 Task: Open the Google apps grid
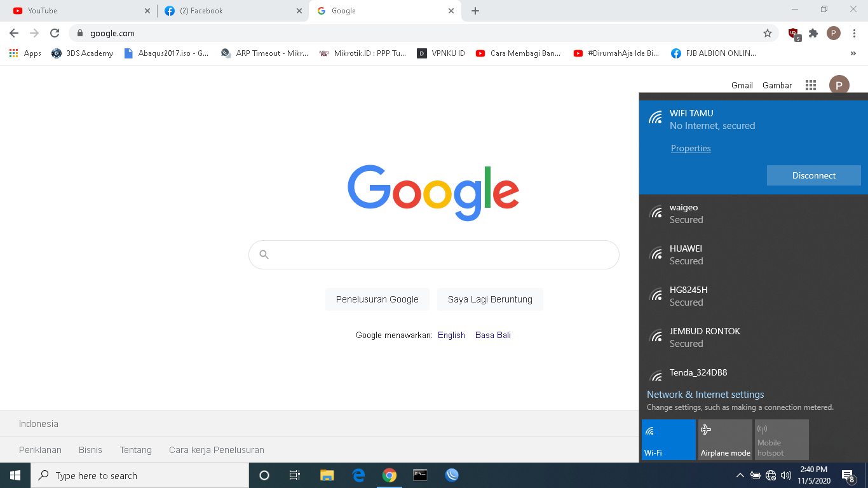click(x=810, y=85)
